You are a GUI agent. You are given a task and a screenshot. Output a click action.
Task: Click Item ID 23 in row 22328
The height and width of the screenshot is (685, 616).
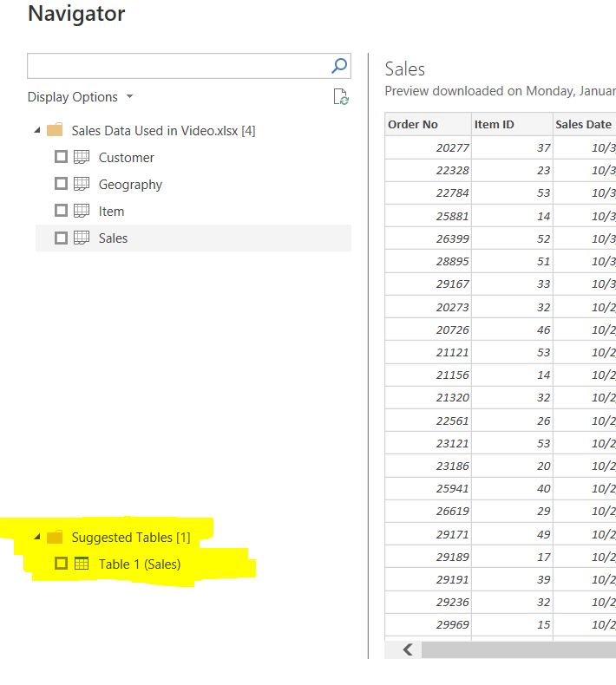512,170
